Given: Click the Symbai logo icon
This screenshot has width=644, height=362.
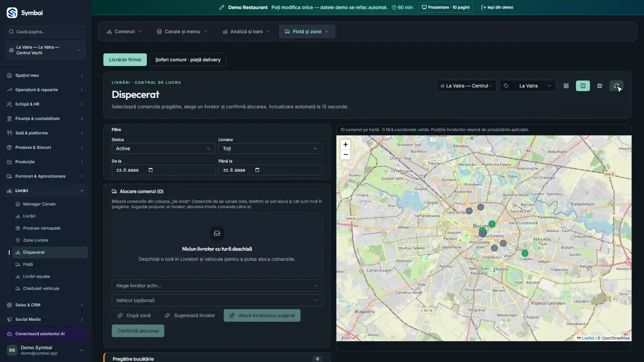Looking at the screenshot, I should [x=12, y=13].
